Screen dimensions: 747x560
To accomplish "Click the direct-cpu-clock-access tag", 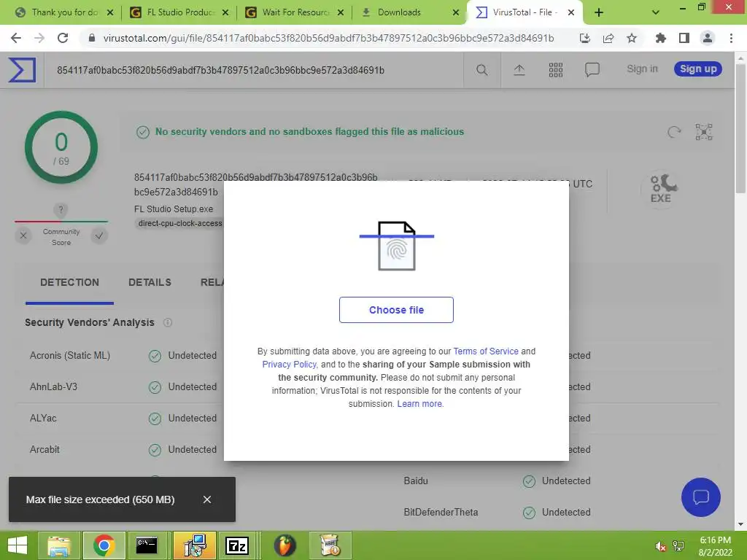I will (x=179, y=223).
